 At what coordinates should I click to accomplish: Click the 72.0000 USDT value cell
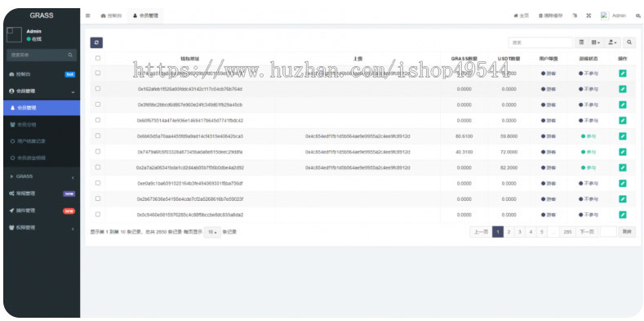pyautogui.click(x=509, y=152)
